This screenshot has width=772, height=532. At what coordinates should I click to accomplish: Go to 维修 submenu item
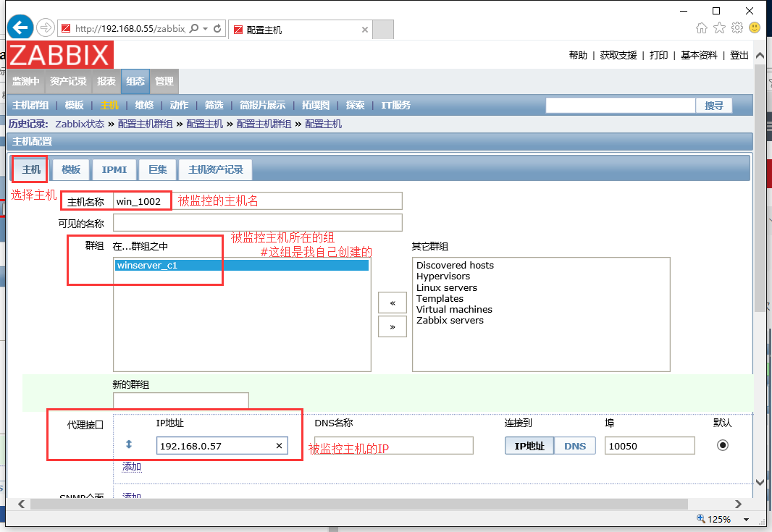click(x=144, y=106)
